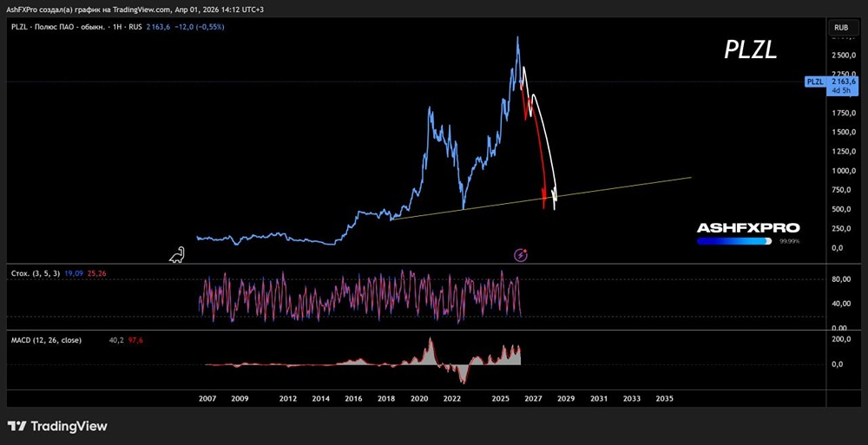Click the 2027 label on time axis

533,398
